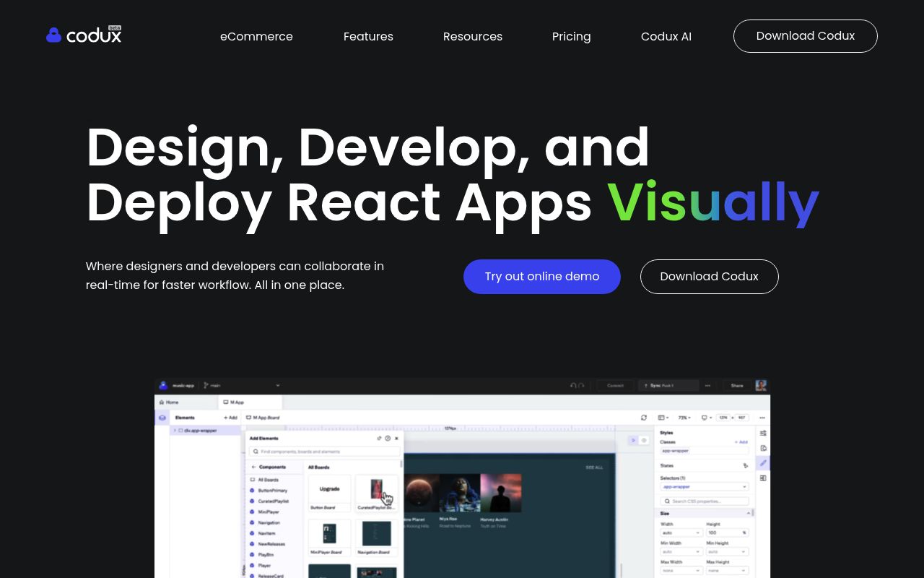The width and height of the screenshot is (924, 578).
Task: Expand the main branch dropdown chevron
Action: tap(277, 386)
